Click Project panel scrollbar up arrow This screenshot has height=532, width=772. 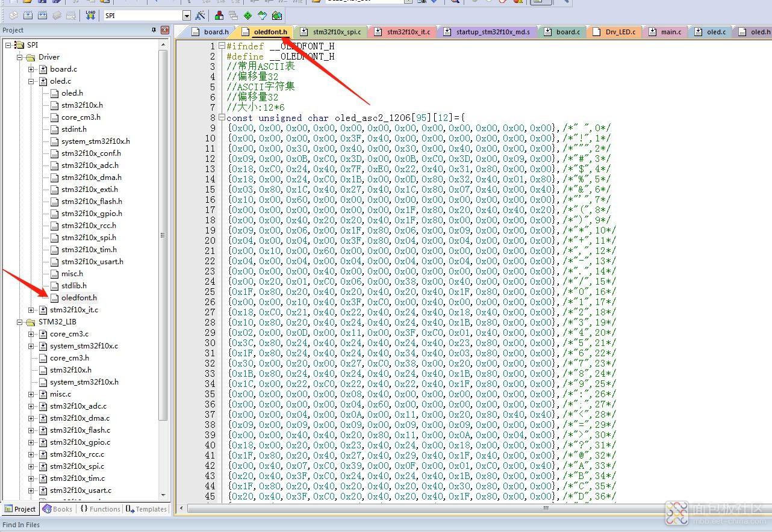(x=163, y=45)
